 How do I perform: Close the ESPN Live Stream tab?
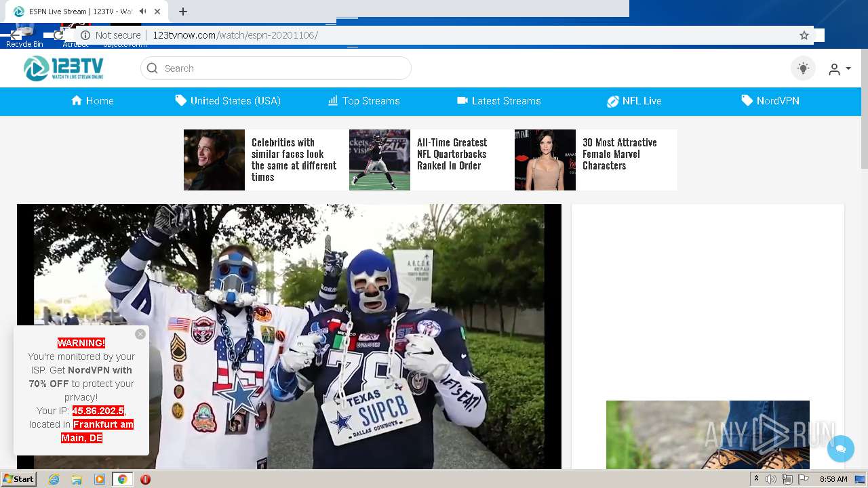pos(159,12)
